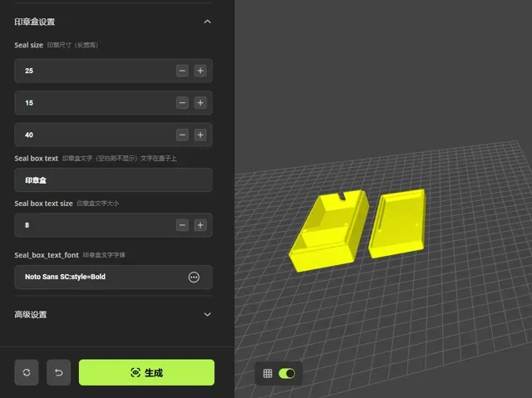Toggle the grid display switch
The height and width of the screenshot is (398, 532).
(287, 374)
